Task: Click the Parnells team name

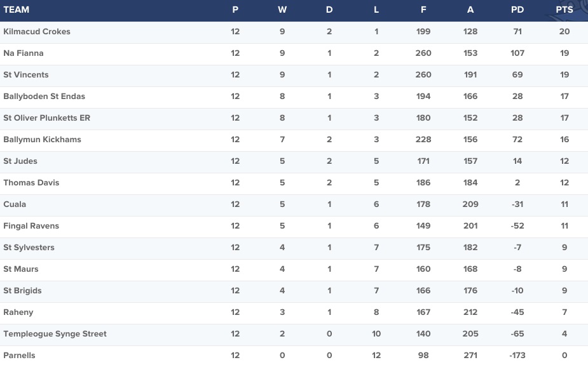Action: tap(20, 355)
